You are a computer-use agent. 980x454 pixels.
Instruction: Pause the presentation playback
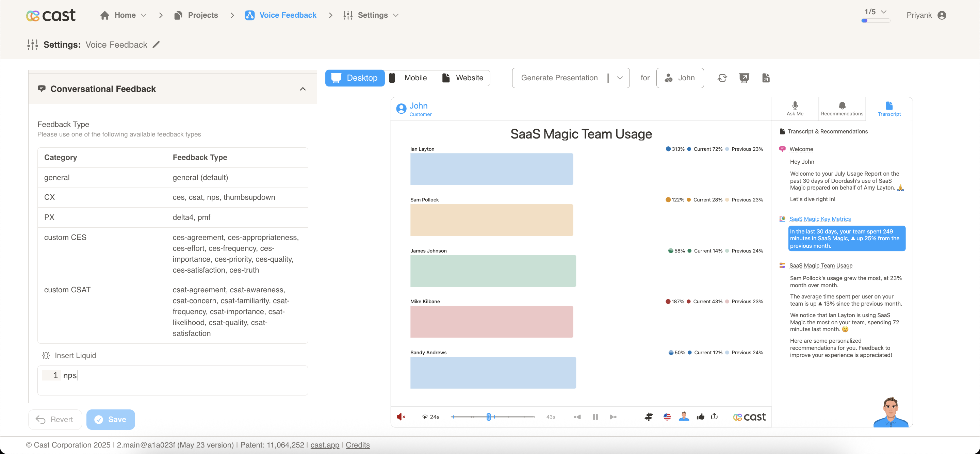click(595, 417)
